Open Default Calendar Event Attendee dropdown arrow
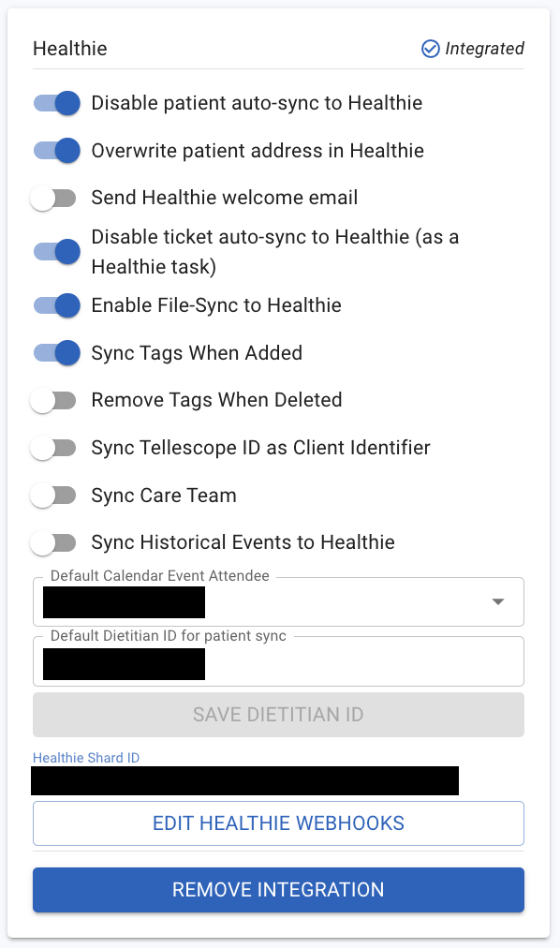Viewport: 560px width, 948px height. 498,601
